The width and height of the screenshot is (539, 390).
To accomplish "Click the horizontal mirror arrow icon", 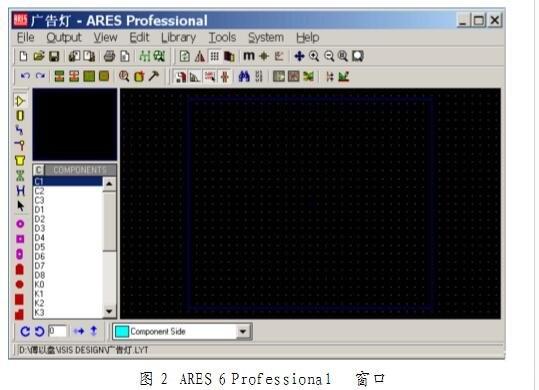I will click(x=79, y=331).
